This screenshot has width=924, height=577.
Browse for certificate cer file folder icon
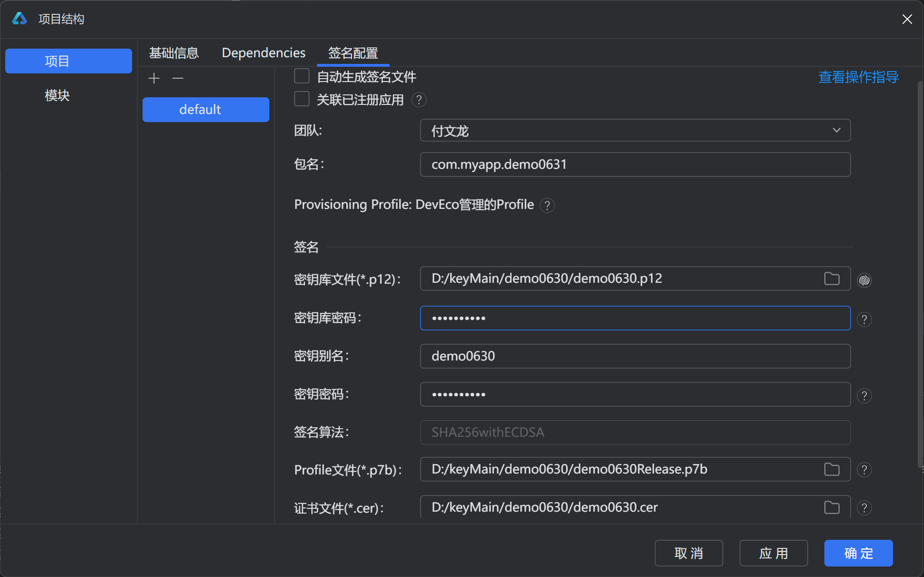point(832,507)
